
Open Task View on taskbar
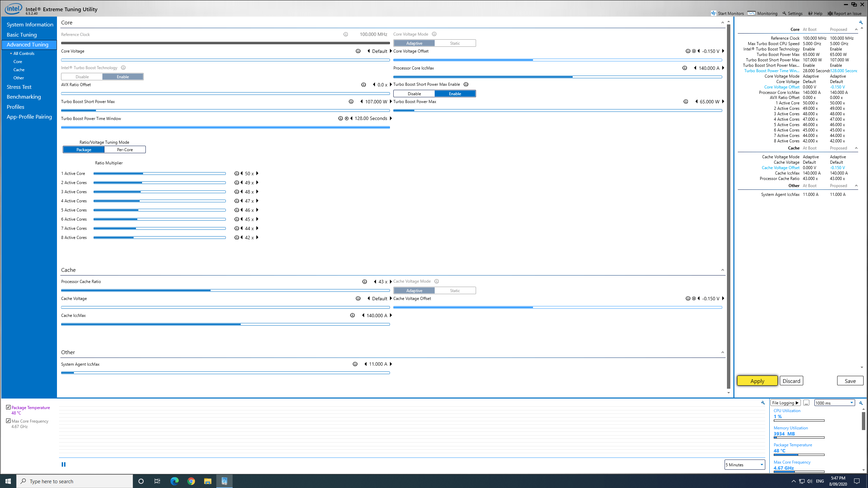pyautogui.click(x=157, y=481)
